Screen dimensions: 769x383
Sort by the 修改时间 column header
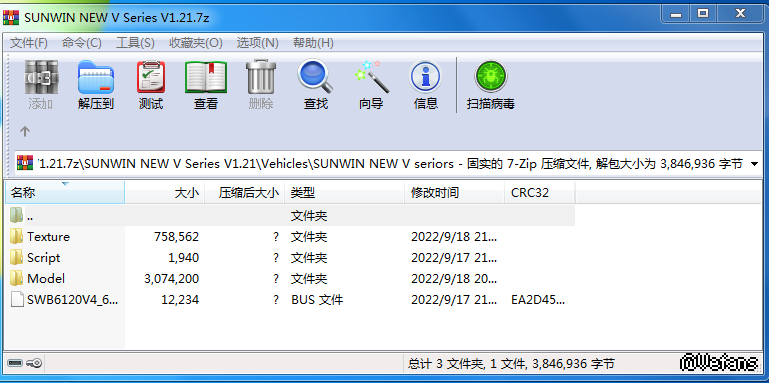point(455,193)
